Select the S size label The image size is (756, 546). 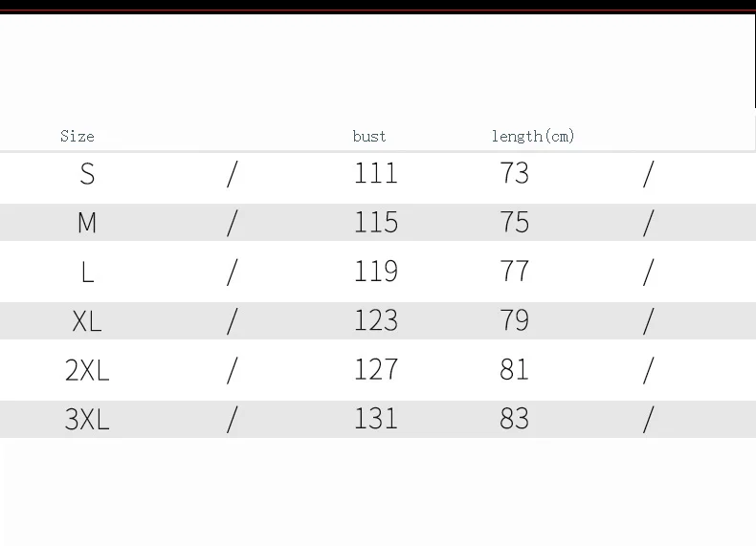87,174
